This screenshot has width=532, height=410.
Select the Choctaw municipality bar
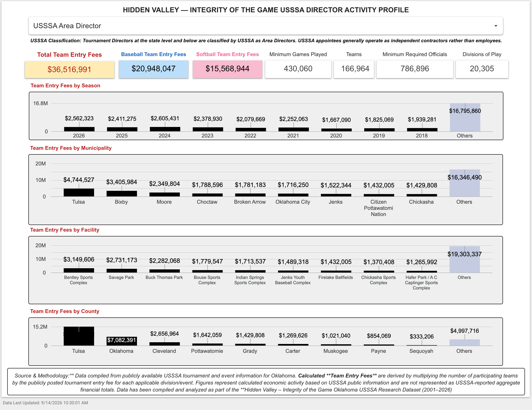207,195
